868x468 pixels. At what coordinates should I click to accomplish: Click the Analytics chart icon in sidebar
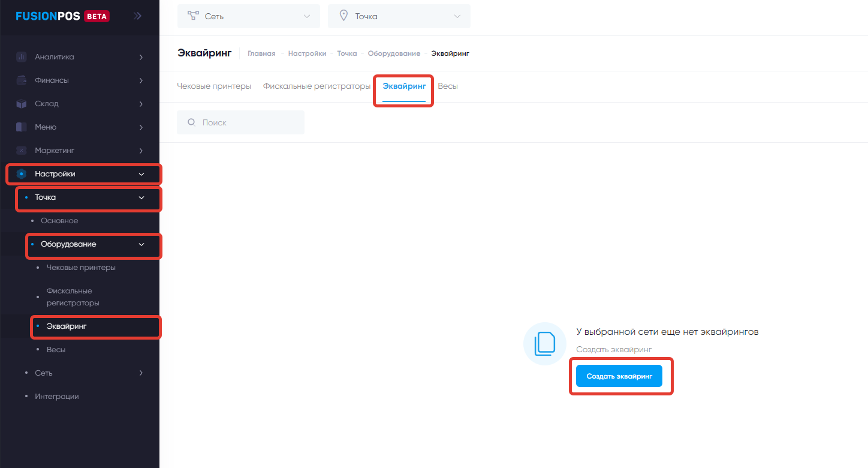coord(22,57)
